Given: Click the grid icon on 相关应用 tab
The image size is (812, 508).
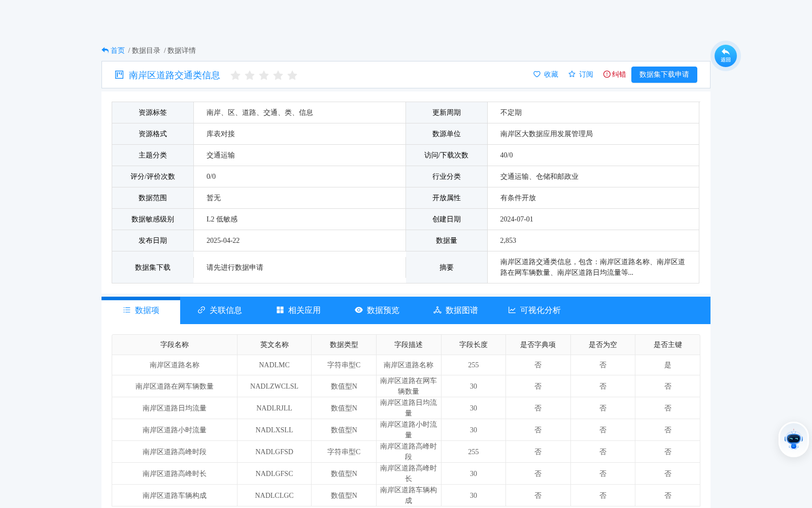Looking at the screenshot, I should tap(280, 310).
